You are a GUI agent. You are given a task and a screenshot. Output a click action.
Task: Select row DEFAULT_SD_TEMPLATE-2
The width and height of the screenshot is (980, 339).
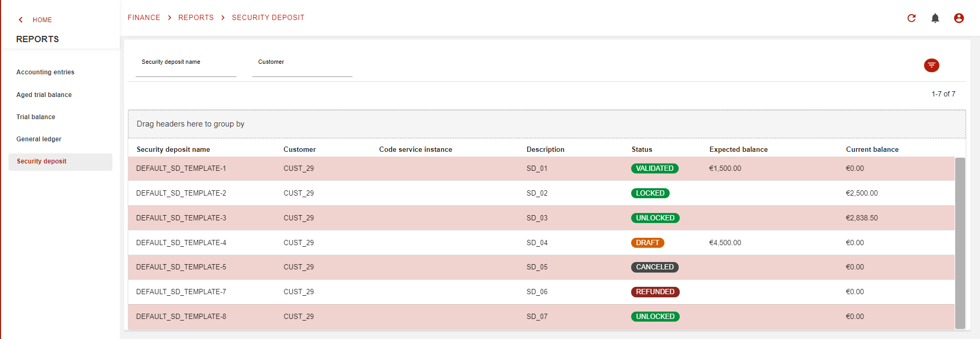[181, 193]
